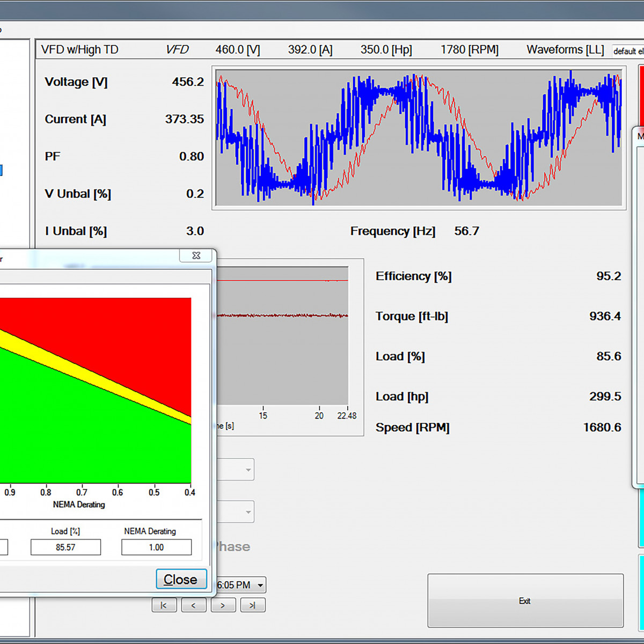Advance to next record with right arrow
Viewport: 644px width, 644px height.
click(x=223, y=605)
